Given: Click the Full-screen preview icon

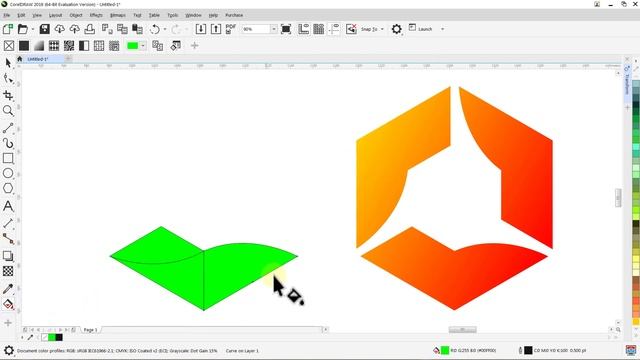Looking at the screenshot, I should [286, 29].
